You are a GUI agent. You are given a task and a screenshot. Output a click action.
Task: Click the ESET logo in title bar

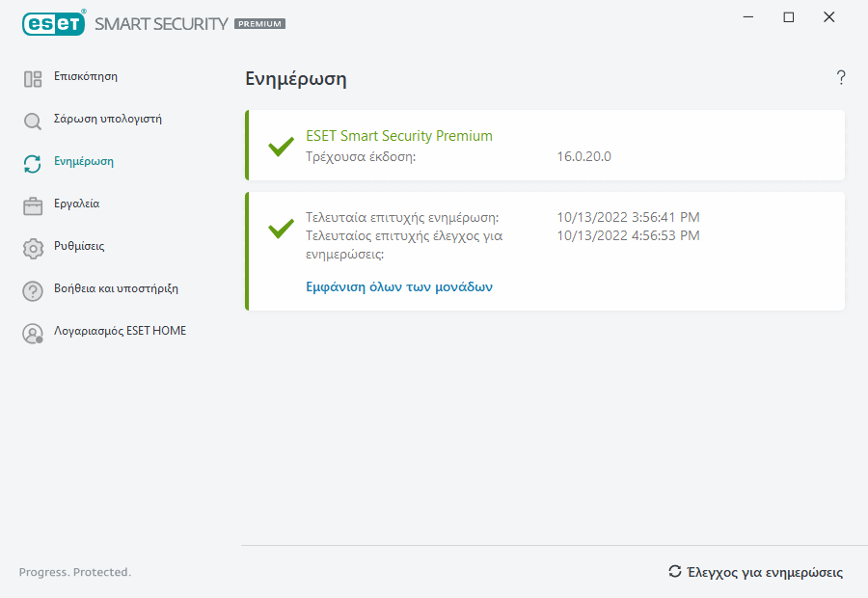click(x=53, y=22)
